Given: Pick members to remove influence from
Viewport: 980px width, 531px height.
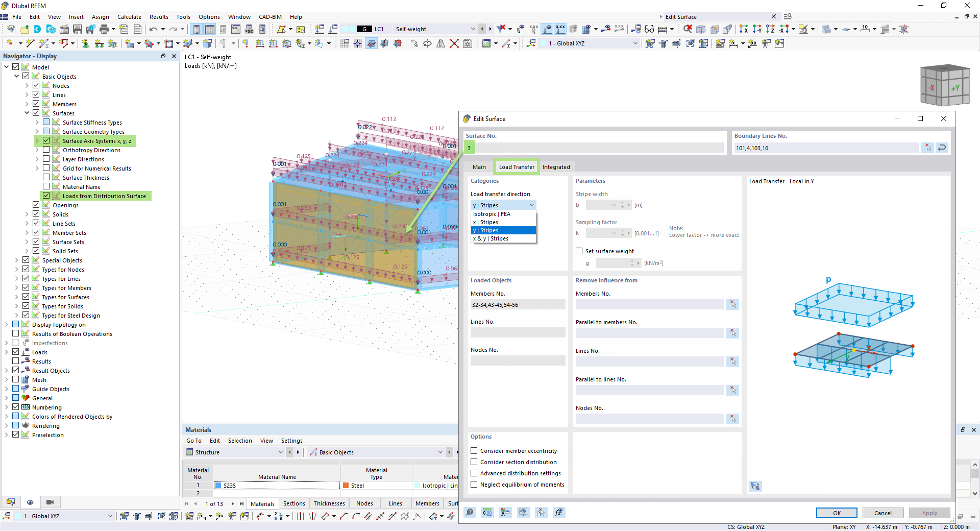Looking at the screenshot, I should pyautogui.click(x=733, y=304).
